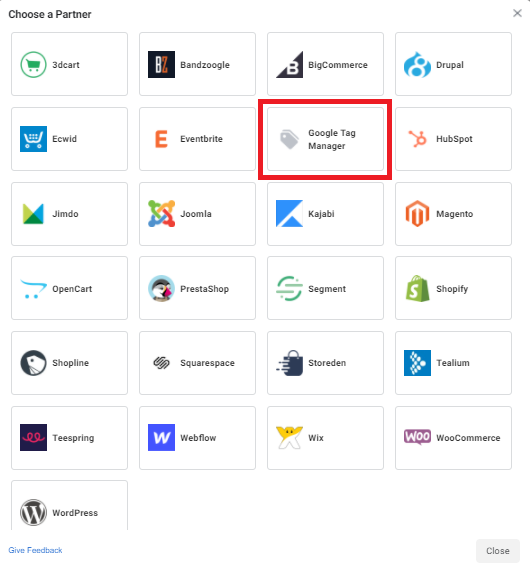
Task: Click the PrestaShop puffin logo
Action: click(x=161, y=289)
